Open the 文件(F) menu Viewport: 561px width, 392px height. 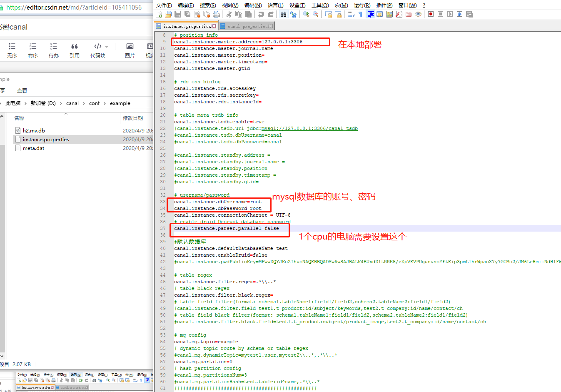164,5
